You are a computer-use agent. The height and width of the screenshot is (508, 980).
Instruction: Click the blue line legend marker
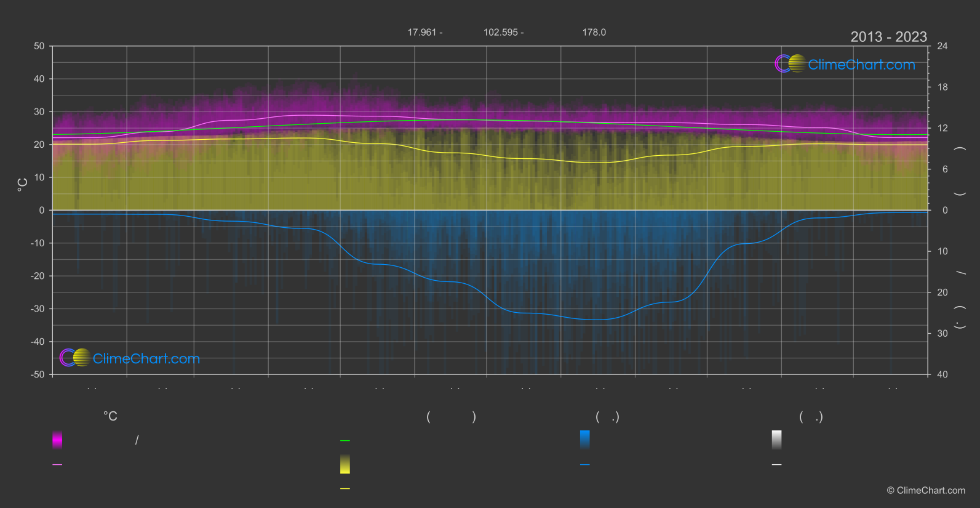(585, 465)
